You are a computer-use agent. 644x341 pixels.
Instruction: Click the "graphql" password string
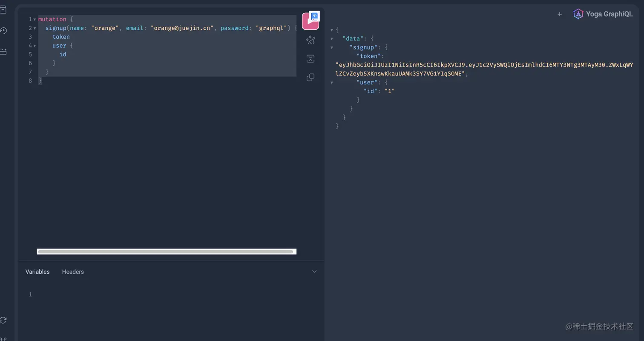(271, 28)
